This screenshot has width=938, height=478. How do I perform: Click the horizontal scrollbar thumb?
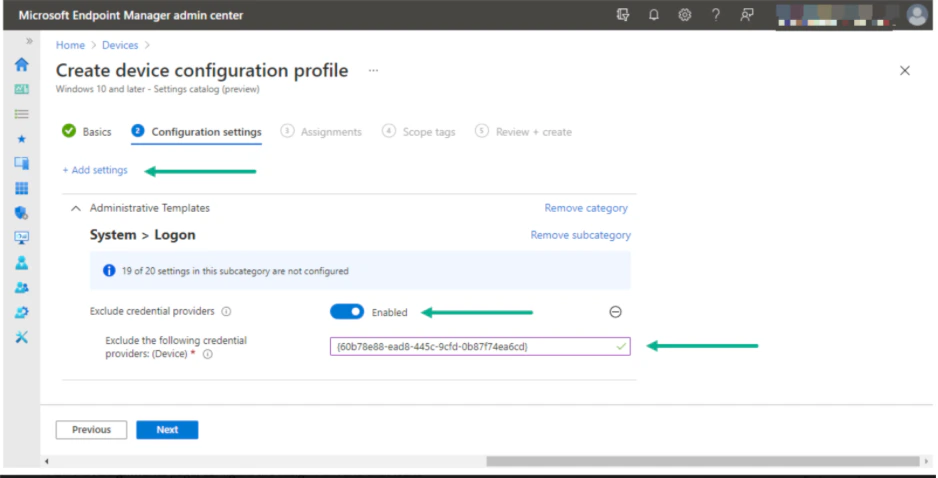coord(702,461)
